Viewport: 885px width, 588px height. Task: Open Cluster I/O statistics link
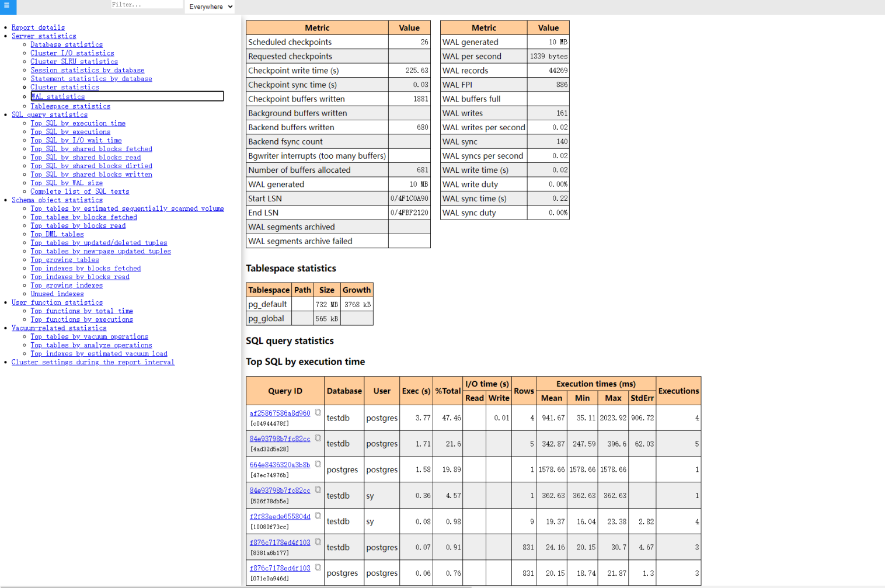(x=72, y=53)
